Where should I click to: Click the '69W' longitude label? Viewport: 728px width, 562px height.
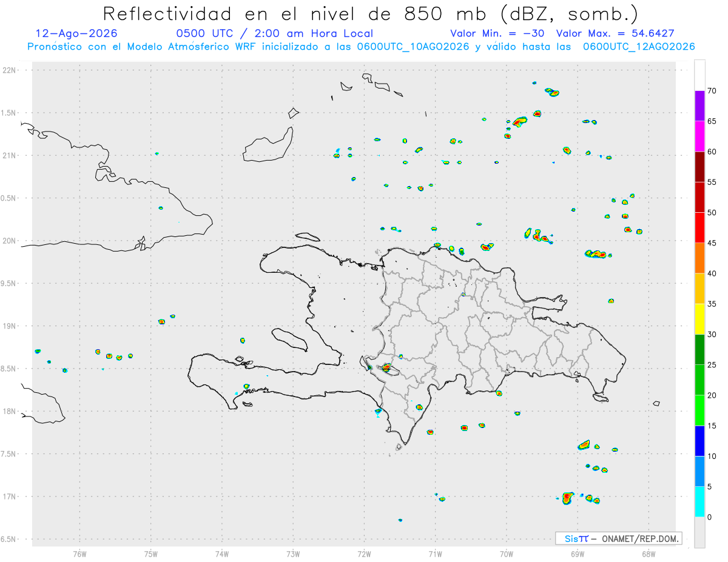578,554
